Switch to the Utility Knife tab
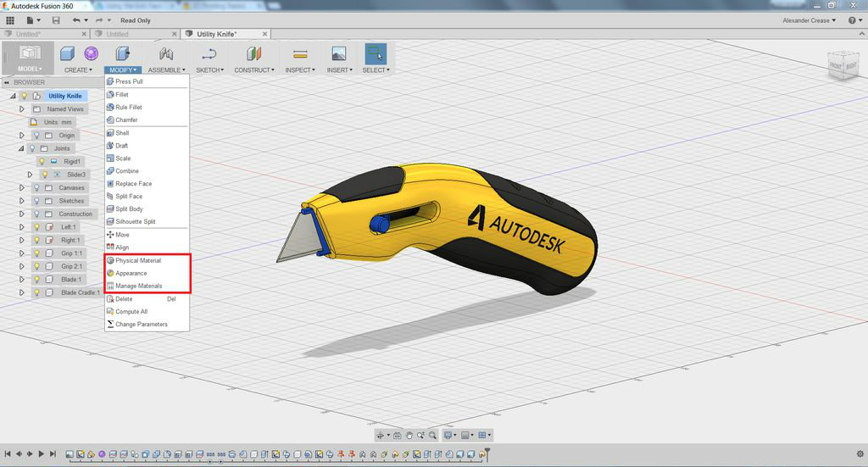Image resolution: width=868 pixels, height=467 pixels. (x=216, y=34)
